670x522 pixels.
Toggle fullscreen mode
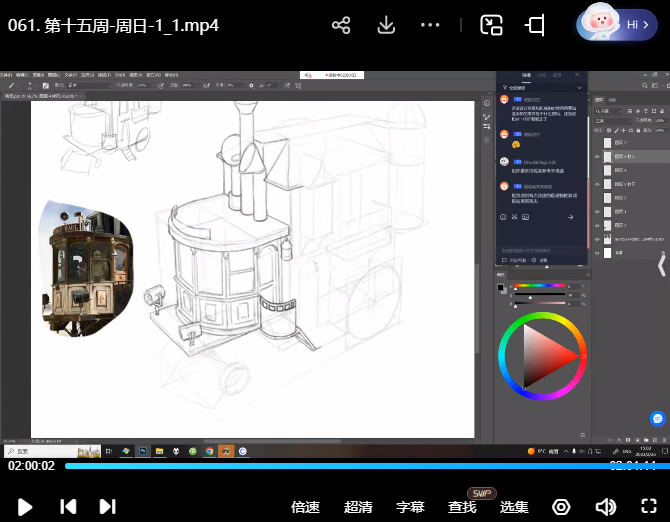pyautogui.click(x=648, y=507)
